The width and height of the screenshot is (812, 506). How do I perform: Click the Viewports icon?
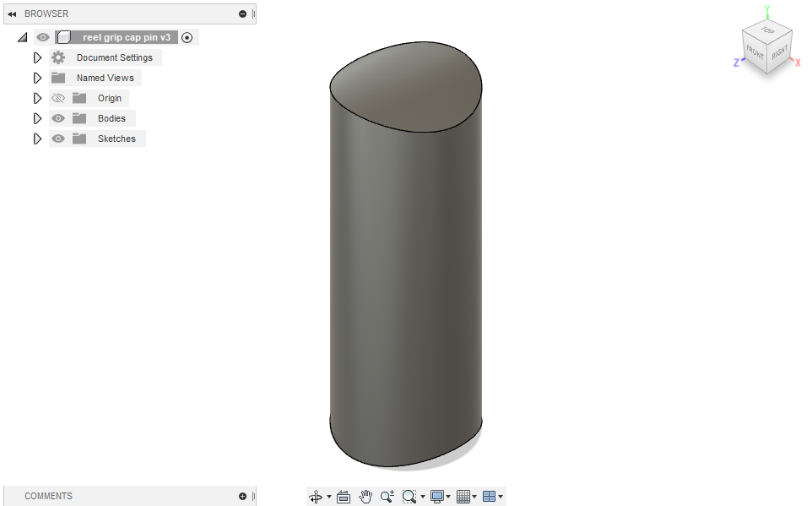point(490,497)
